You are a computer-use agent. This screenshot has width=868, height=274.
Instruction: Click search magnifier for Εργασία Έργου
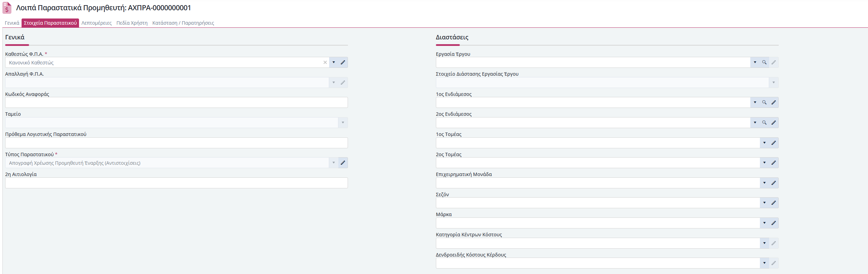[764, 62]
